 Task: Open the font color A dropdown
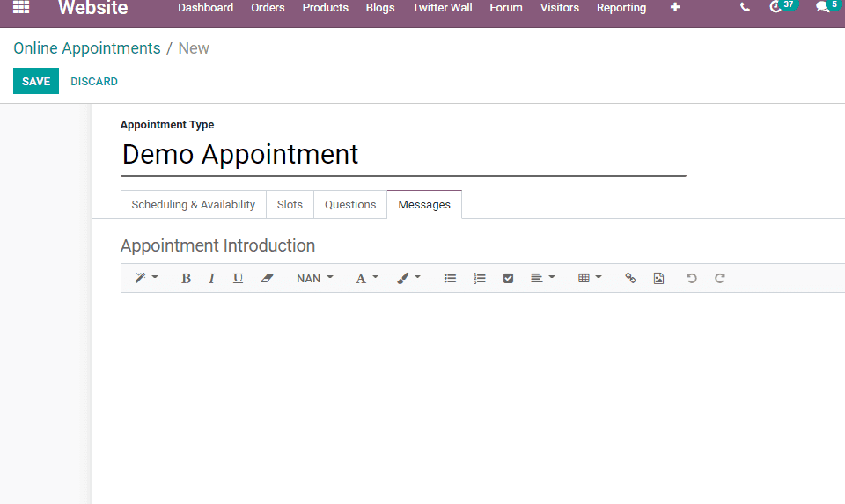(x=366, y=278)
